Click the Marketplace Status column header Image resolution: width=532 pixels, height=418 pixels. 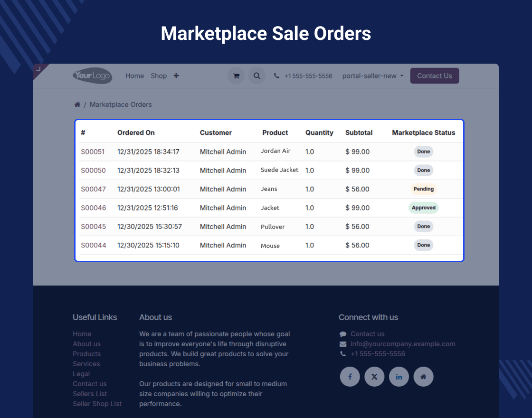(423, 133)
